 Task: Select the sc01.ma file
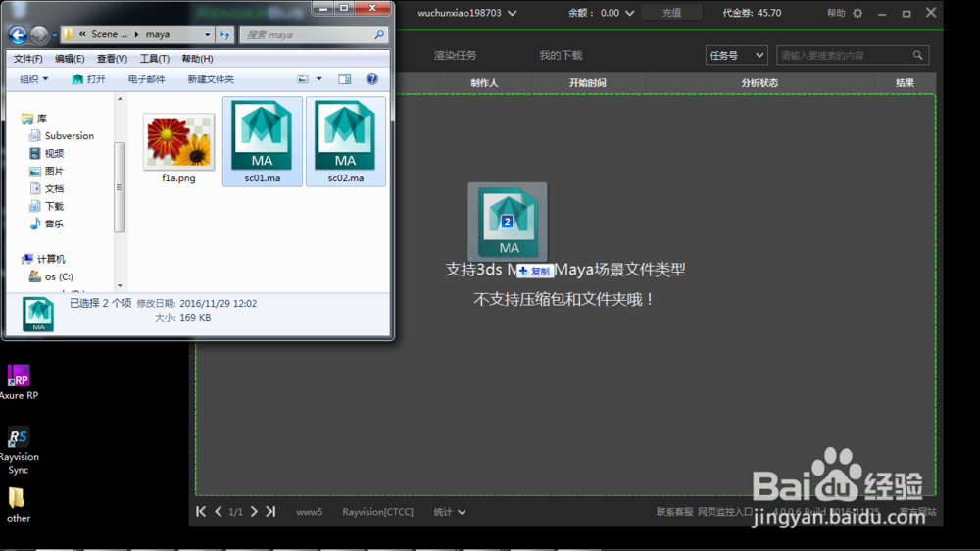263,142
